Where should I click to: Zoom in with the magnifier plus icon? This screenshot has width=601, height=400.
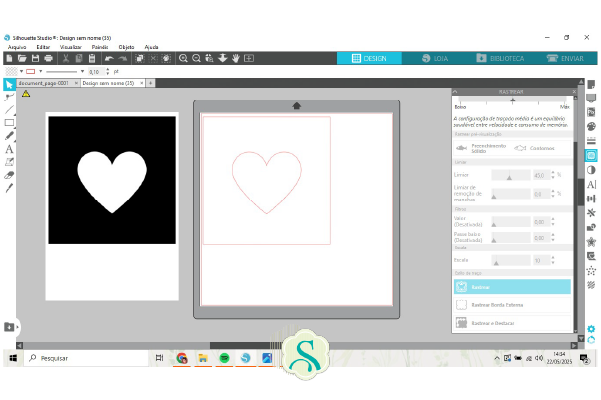183,58
